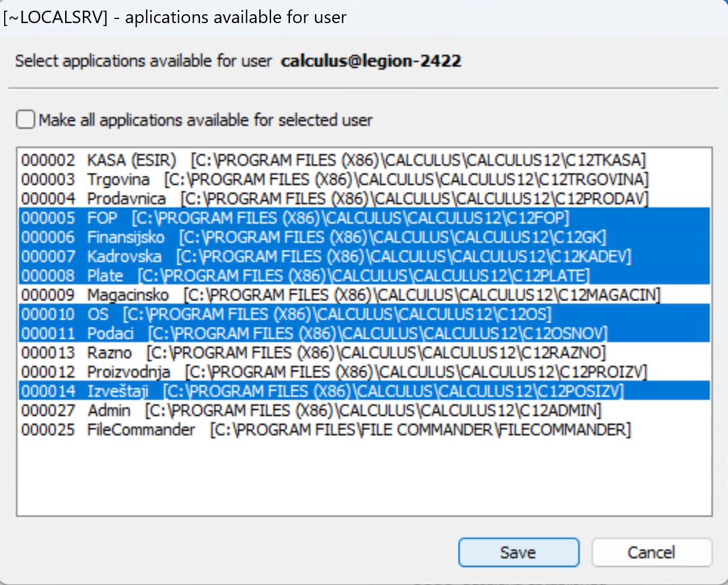Click the highlighted FOP entry
The height and width of the screenshot is (585, 728).
(x=102, y=218)
